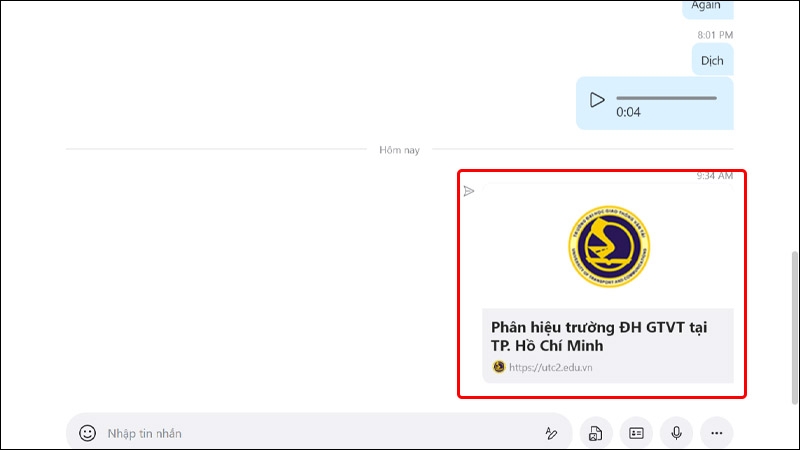Open the contact card share icon
The image size is (800, 450).
[x=636, y=433]
